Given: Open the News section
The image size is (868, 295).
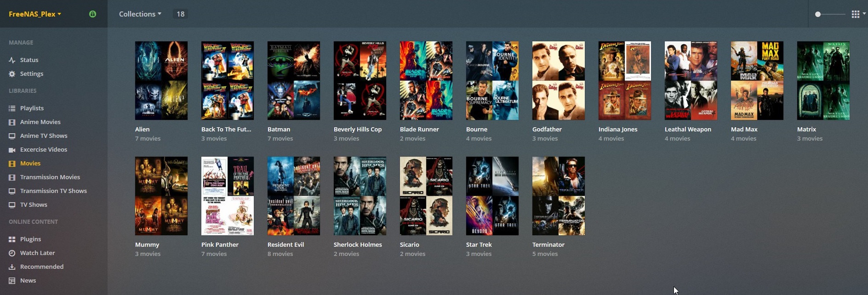Looking at the screenshot, I should point(28,280).
